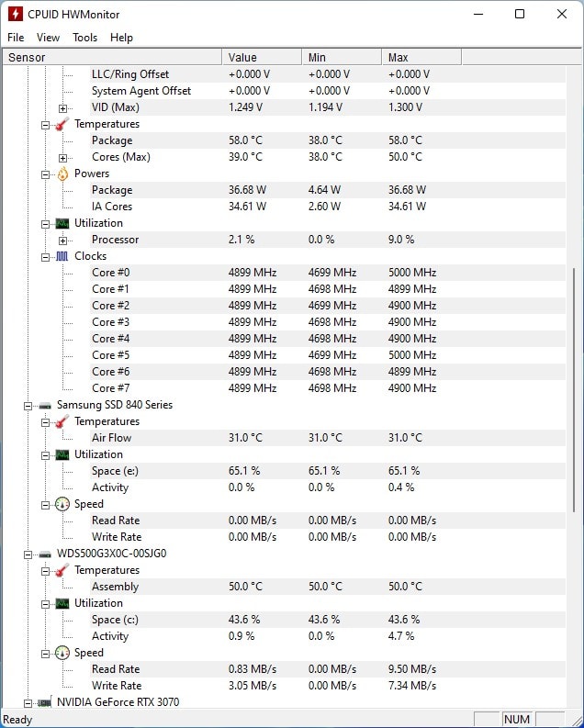This screenshot has width=584, height=728.
Task: Open the Tools menu
Action: pyautogui.click(x=85, y=38)
